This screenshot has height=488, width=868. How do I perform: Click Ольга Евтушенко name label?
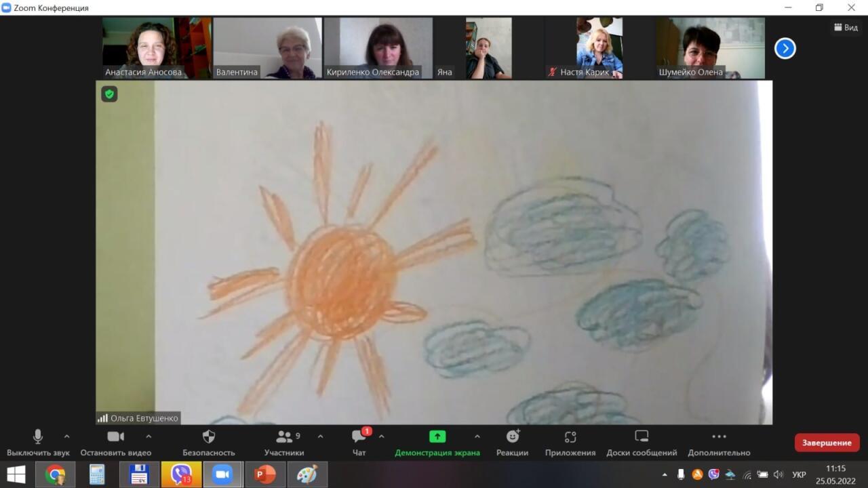pyautogui.click(x=138, y=418)
